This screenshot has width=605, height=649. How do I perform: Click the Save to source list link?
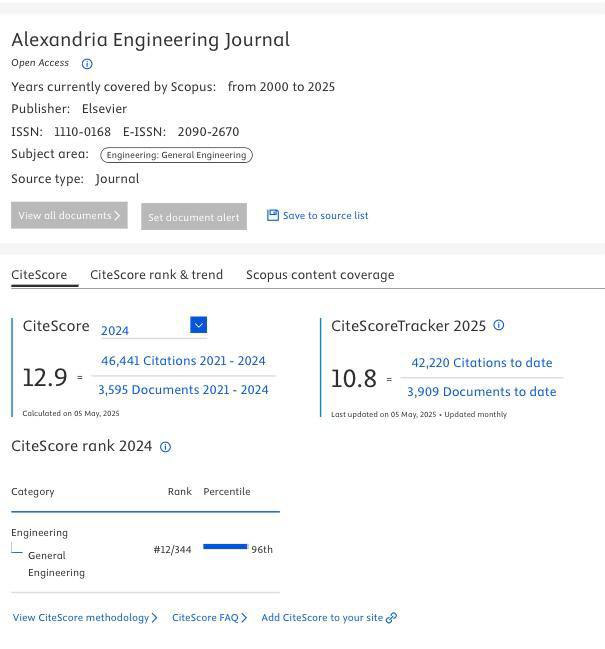pyautogui.click(x=325, y=215)
